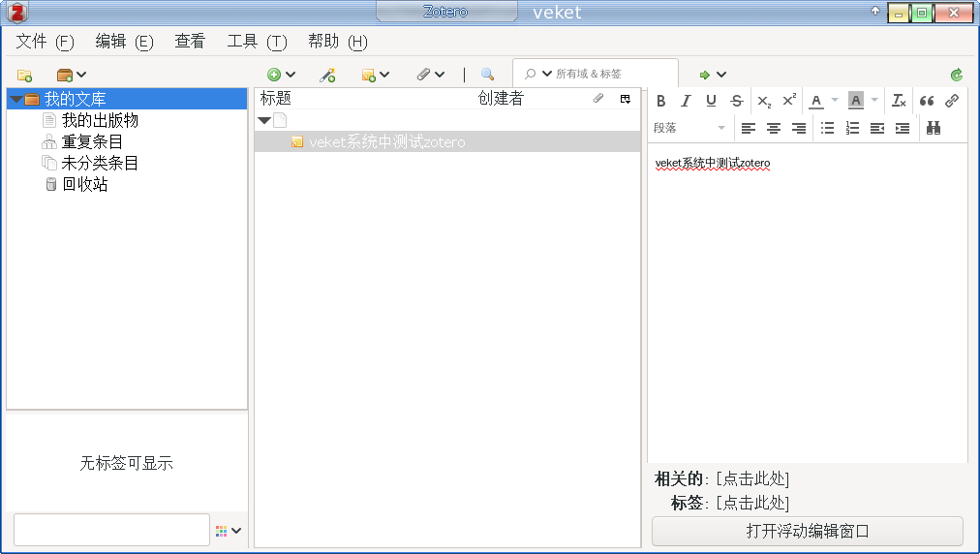Open the 文件 (F) menu
The image size is (980, 554).
point(45,42)
